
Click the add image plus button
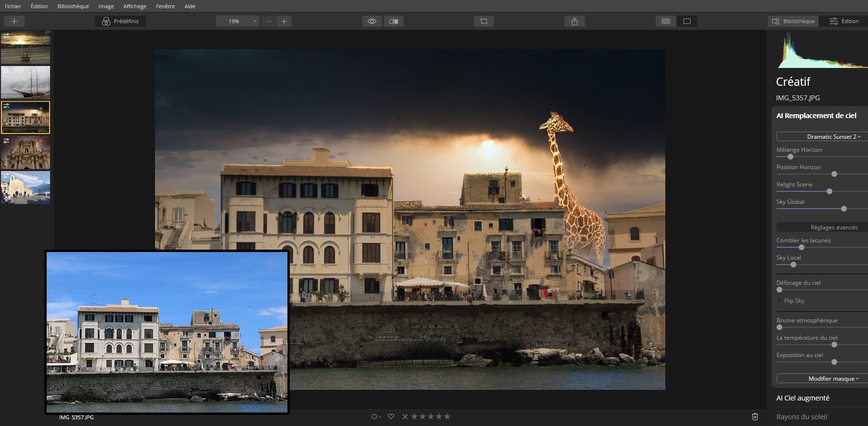point(14,21)
